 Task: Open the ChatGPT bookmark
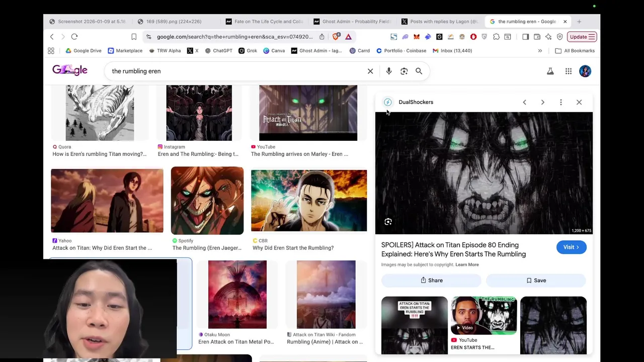pyautogui.click(x=218, y=51)
